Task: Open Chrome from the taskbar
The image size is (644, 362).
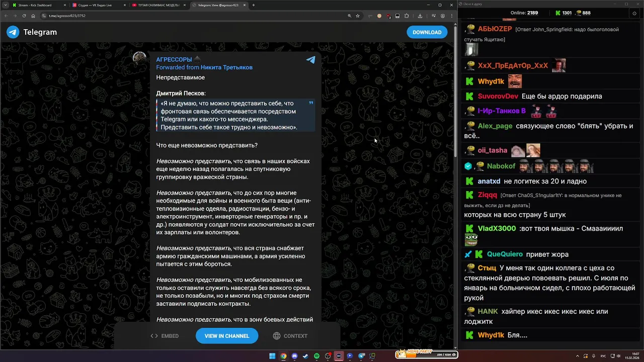Action: 283,356
